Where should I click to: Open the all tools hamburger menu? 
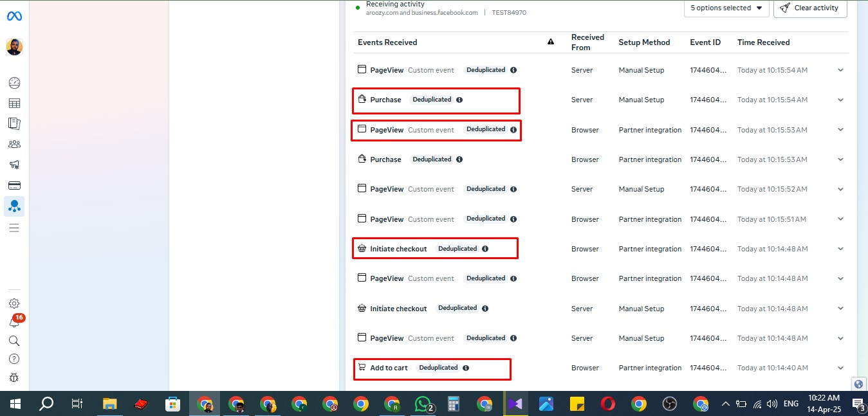pyautogui.click(x=14, y=228)
